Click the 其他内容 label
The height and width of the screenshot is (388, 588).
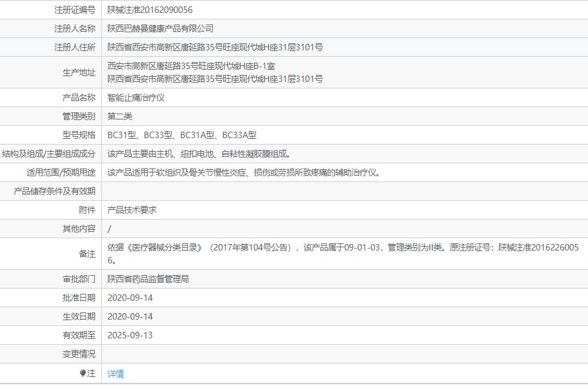[x=79, y=229]
